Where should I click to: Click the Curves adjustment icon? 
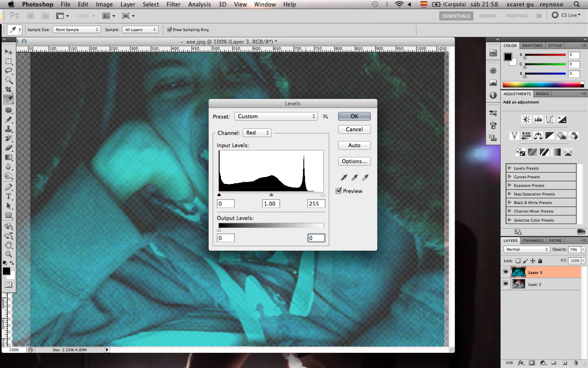pyautogui.click(x=550, y=120)
